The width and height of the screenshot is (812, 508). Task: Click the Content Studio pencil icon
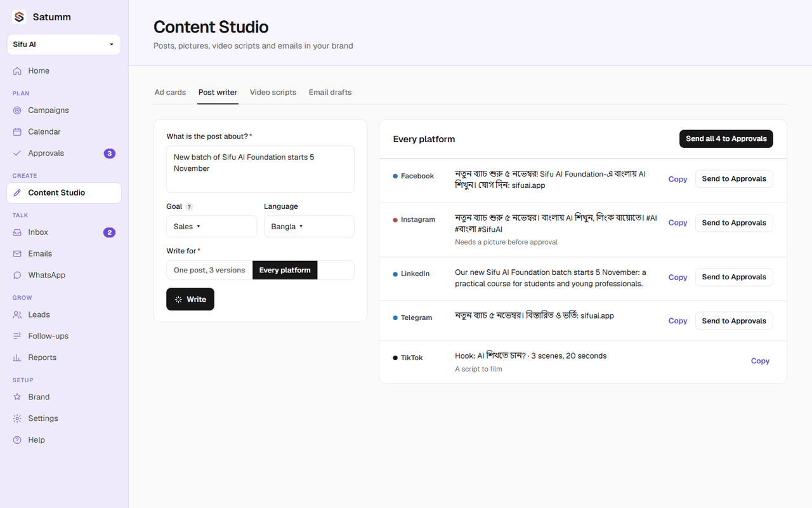pos(17,193)
